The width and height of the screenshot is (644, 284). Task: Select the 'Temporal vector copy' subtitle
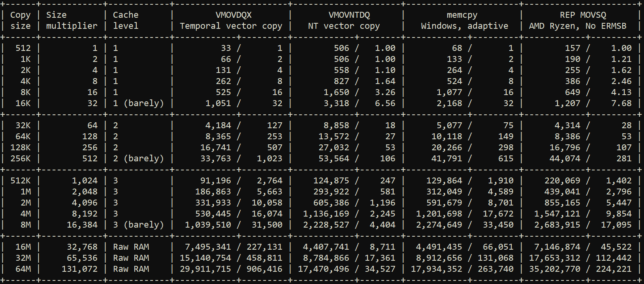pyautogui.click(x=231, y=26)
